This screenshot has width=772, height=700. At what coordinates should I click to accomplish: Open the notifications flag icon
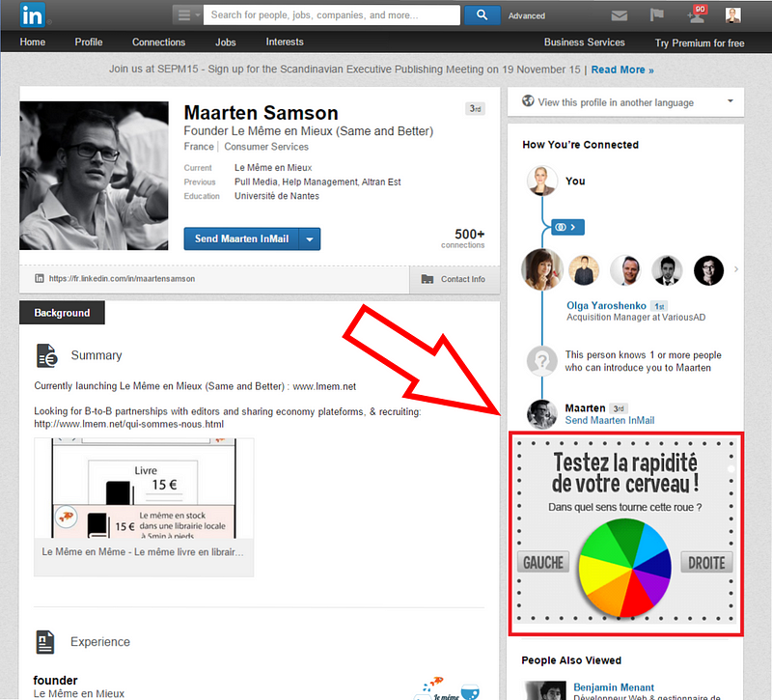(x=656, y=15)
